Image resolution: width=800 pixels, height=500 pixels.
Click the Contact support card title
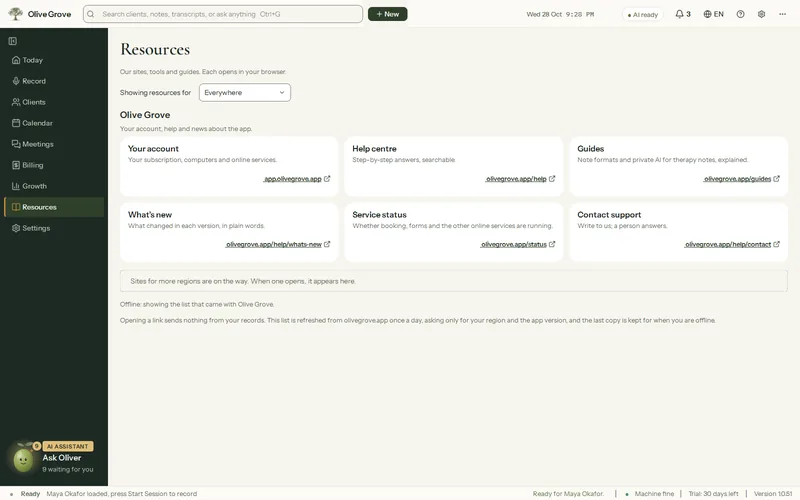point(609,215)
